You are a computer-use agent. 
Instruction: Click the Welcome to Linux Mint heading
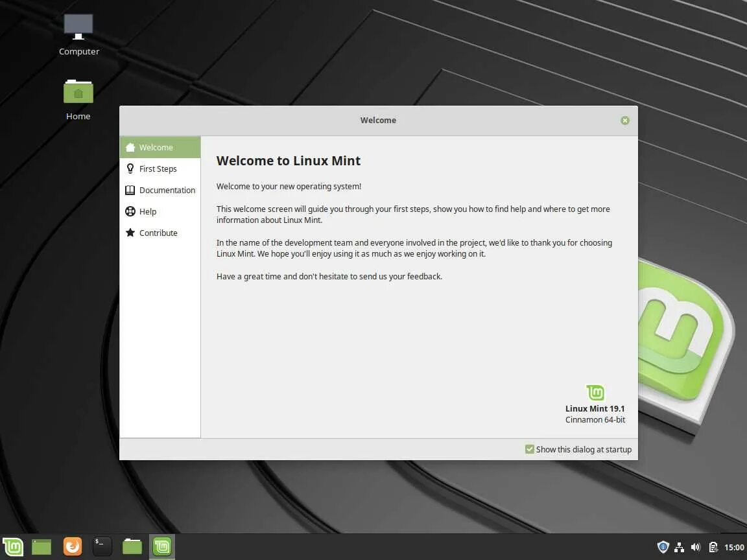tap(288, 161)
